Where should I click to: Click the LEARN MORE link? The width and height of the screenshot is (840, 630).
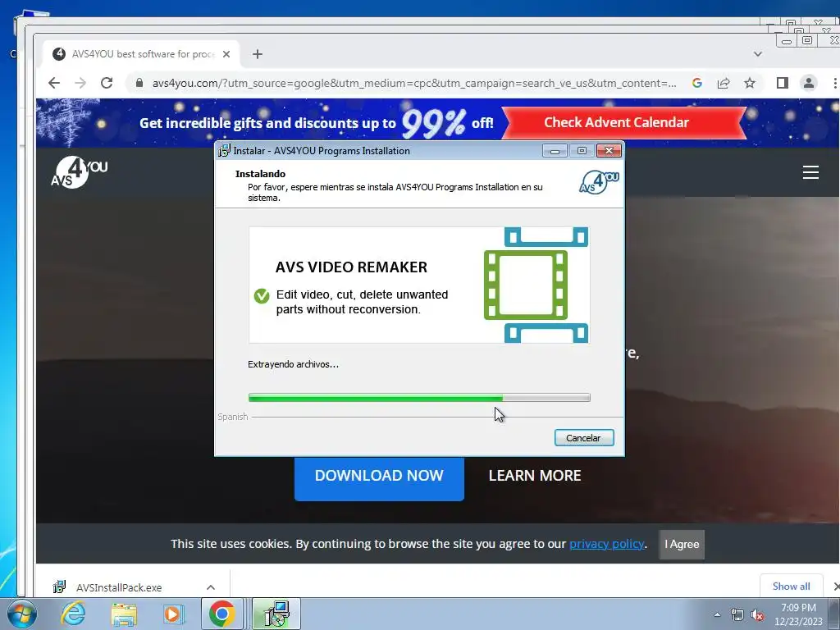click(535, 476)
